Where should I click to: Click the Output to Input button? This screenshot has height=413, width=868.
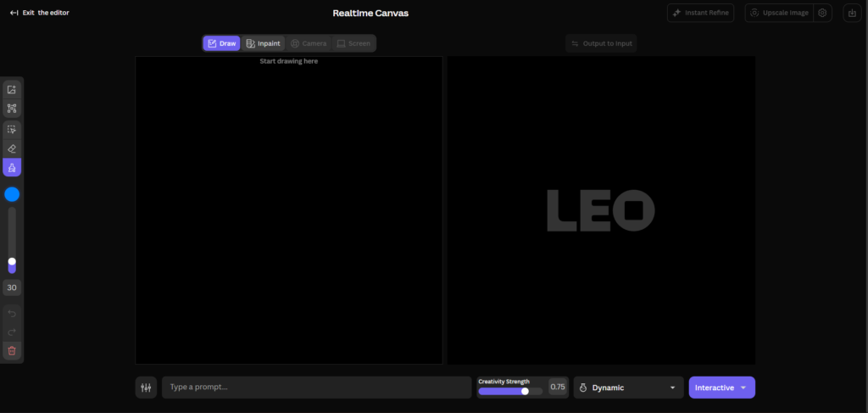click(x=601, y=43)
